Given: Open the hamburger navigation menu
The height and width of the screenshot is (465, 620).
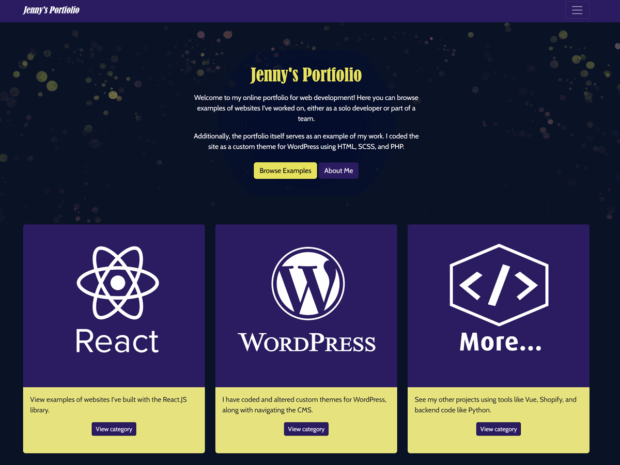Looking at the screenshot, I should coord(577,10).
